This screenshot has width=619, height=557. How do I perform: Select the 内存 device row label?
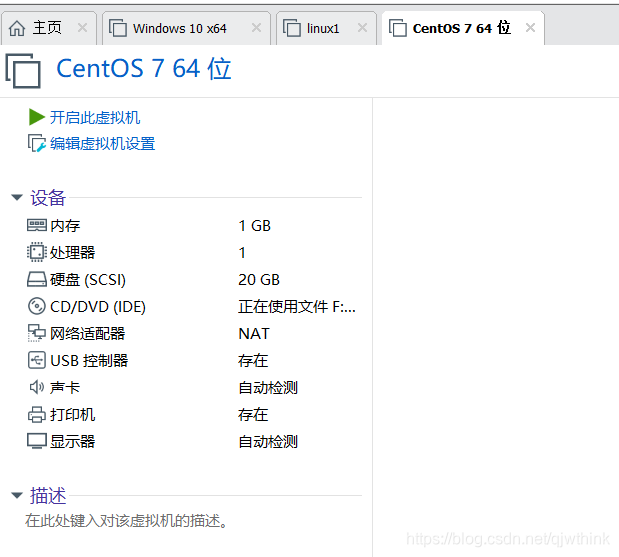coord(65,226)
